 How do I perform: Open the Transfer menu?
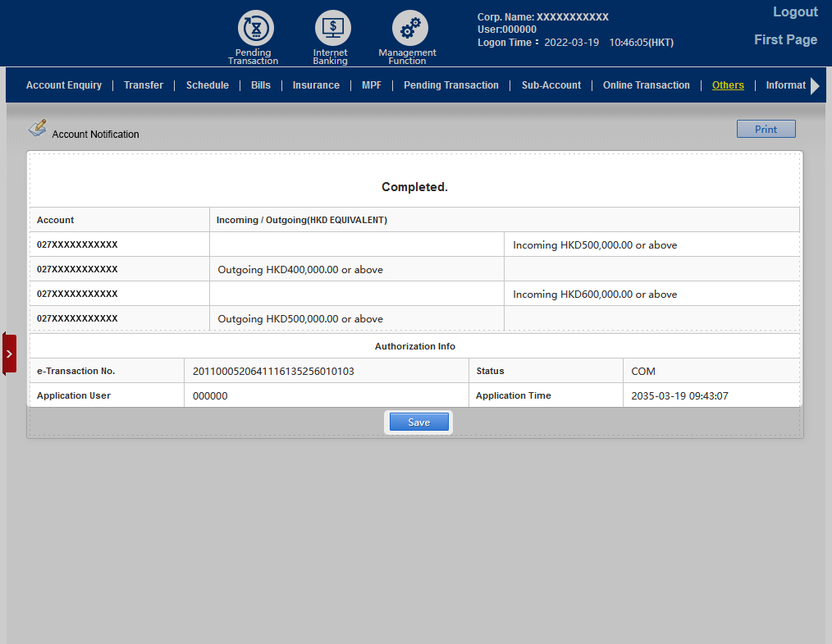(144, 85)
